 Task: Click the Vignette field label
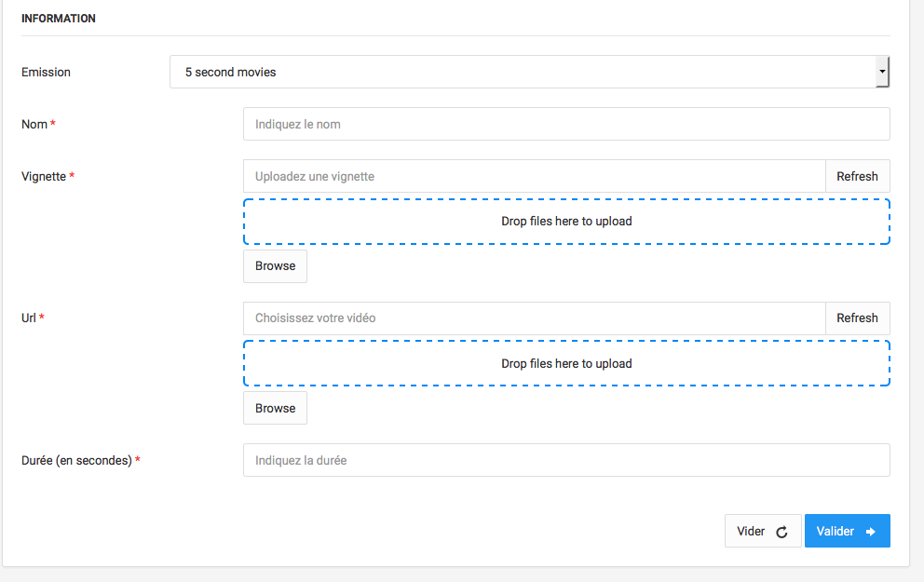[x=44, y=176]
